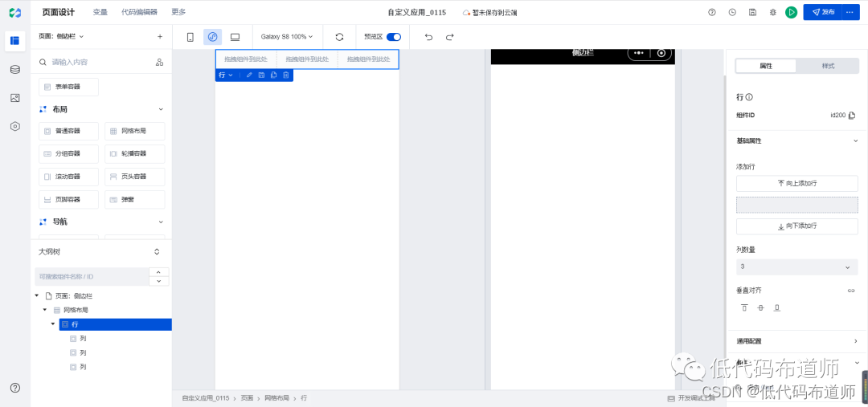Add a new page with plus icon
The image size is (868, 407).
(160, 36)
